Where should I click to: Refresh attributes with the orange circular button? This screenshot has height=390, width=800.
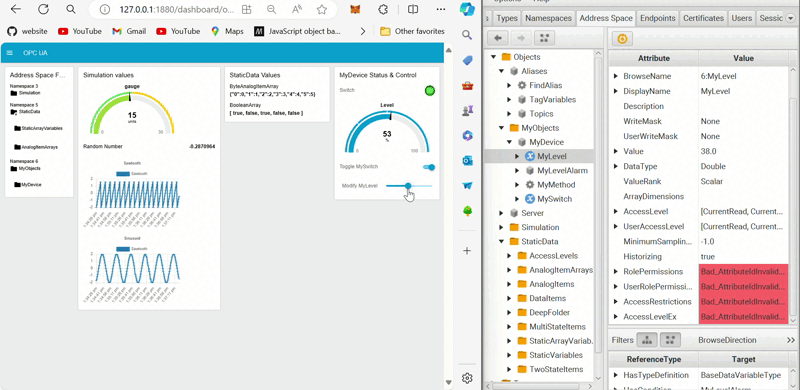[622, 38]
